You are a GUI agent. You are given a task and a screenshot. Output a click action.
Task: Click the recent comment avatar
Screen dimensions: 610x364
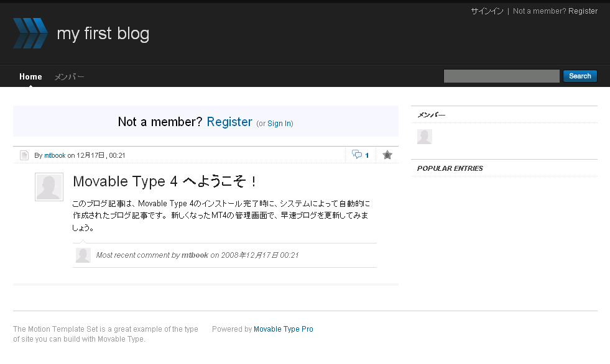point(83,255)
